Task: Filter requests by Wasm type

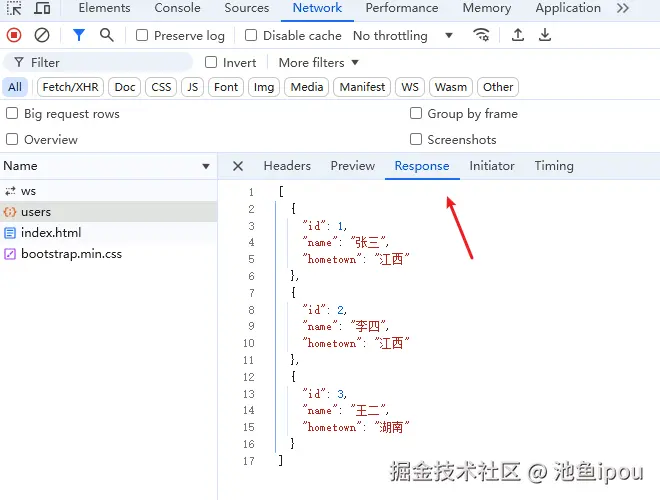Action: 451,87
